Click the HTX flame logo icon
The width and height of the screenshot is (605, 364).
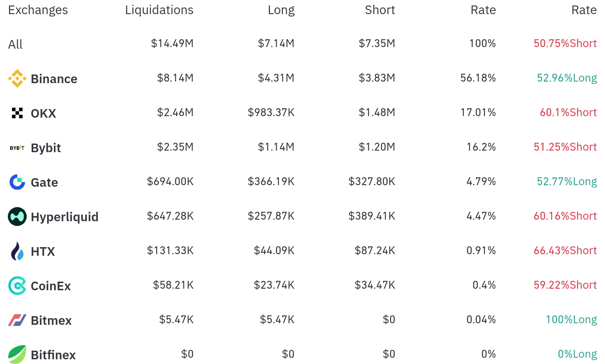click(x=17, y=251)
